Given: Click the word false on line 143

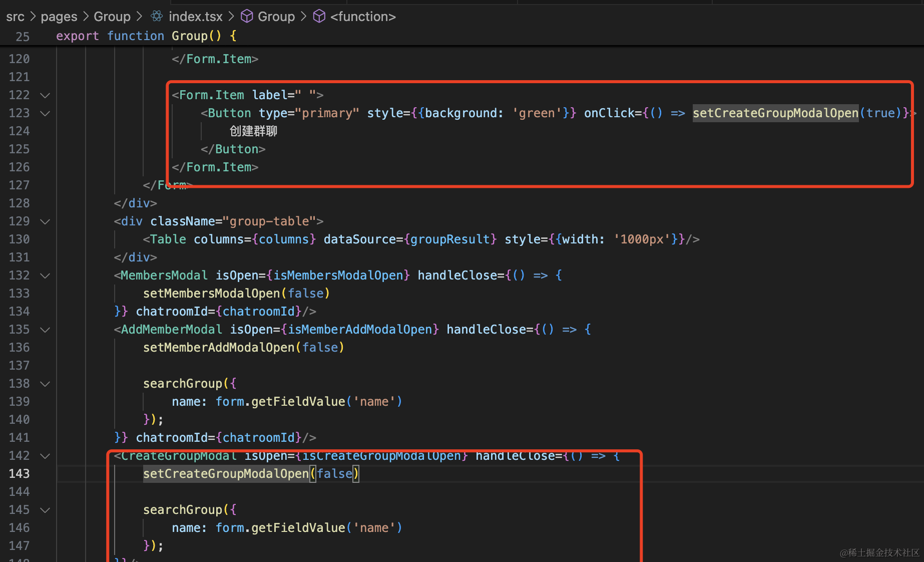Looking at the screenshot, I should (334, 474).
